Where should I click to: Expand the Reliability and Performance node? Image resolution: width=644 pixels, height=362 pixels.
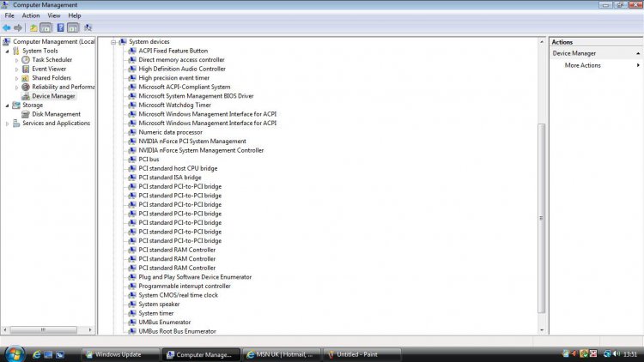click(17, 87)
